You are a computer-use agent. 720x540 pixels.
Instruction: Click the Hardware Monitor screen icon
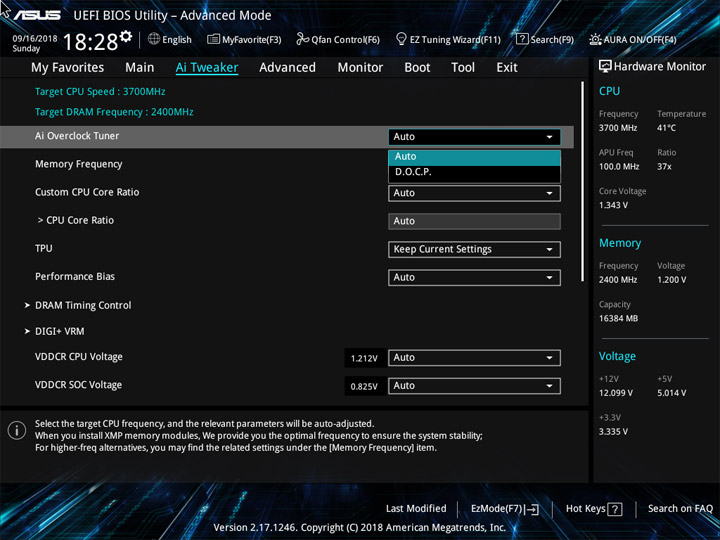(x=605, y=66)
